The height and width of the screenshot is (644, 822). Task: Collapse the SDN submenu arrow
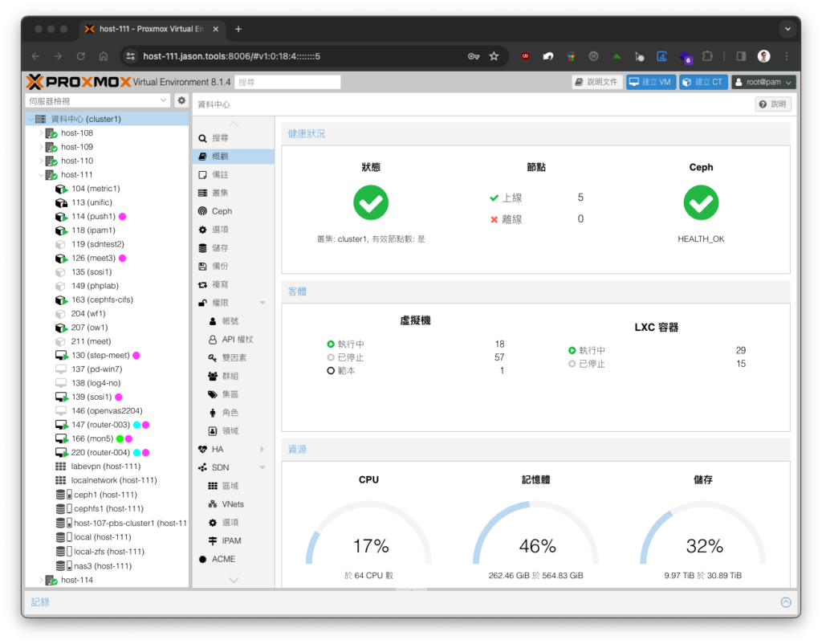262,467
